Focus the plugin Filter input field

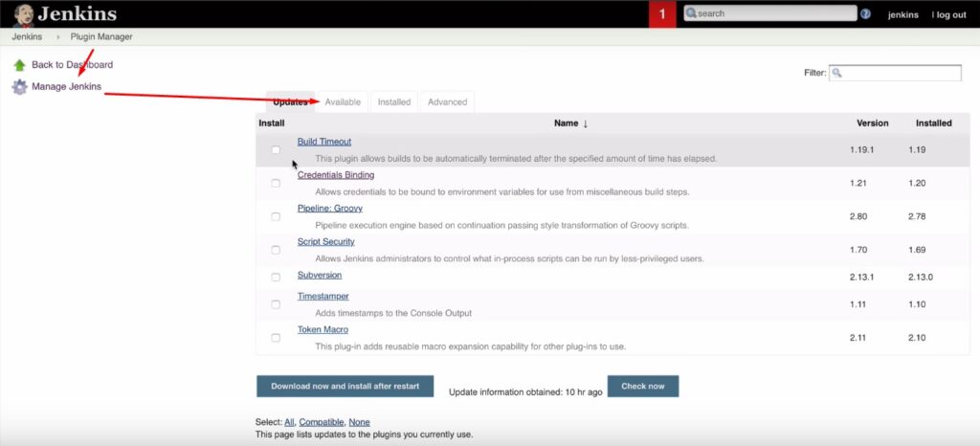[895, 73]
